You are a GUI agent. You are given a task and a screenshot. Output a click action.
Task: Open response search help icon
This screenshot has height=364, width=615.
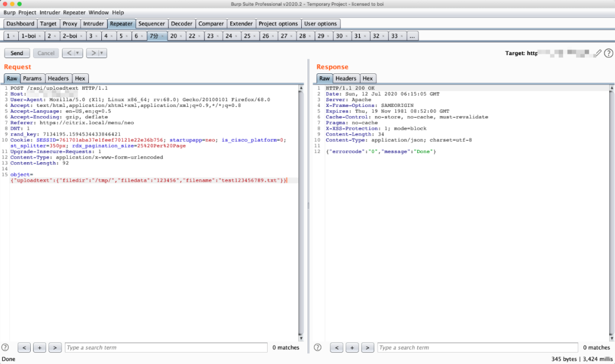point(318,347)
